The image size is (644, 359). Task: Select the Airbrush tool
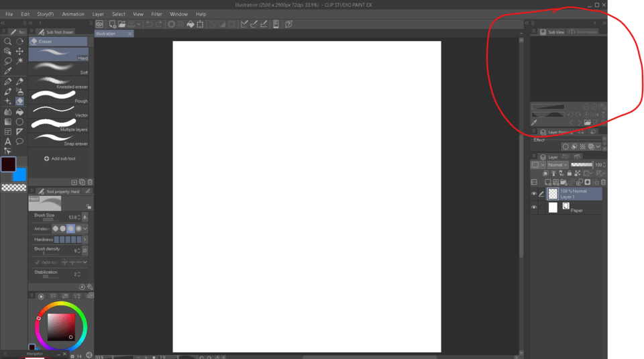(19, 91)
